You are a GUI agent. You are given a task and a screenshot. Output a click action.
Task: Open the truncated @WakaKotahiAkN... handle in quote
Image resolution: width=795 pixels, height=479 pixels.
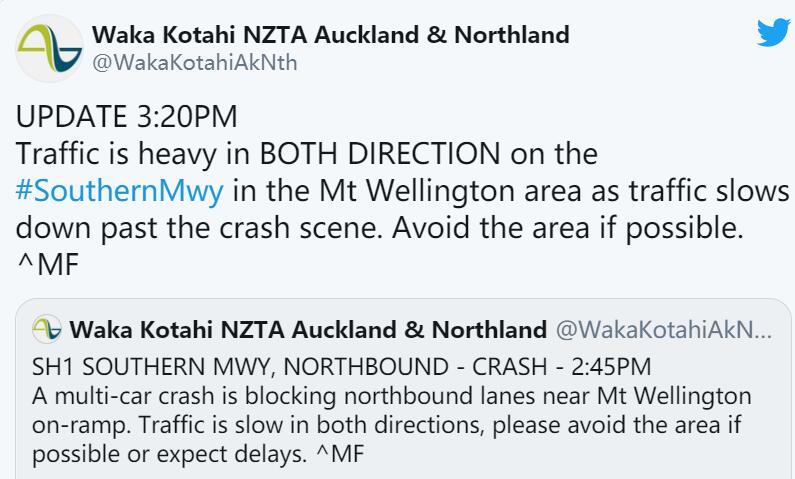664,329
